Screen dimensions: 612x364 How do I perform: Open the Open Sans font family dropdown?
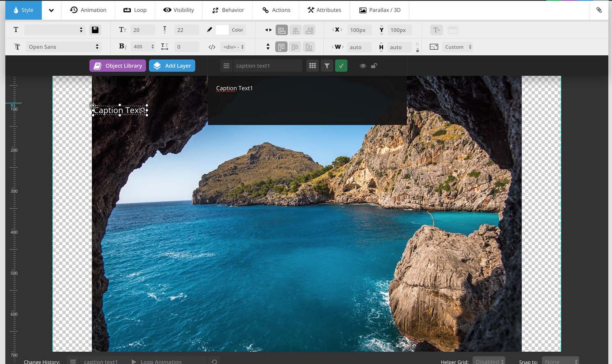coord(63,47)
